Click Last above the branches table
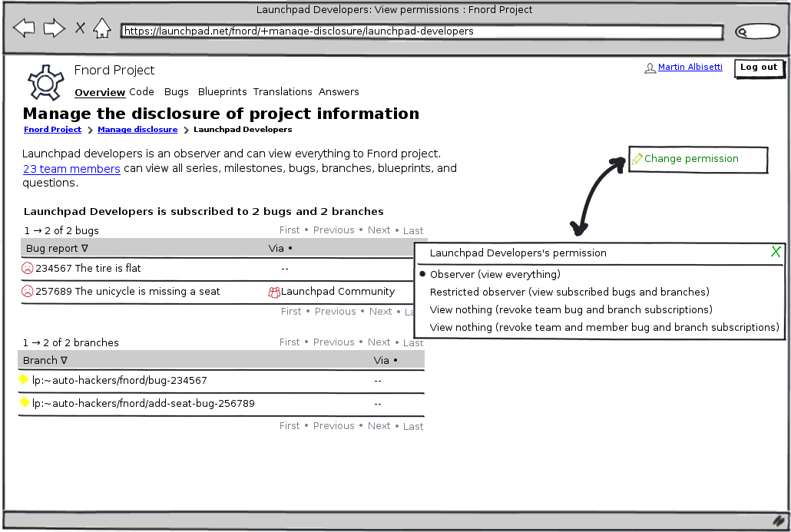The height and width of the screenshot is (532, 791). point(412,343)
